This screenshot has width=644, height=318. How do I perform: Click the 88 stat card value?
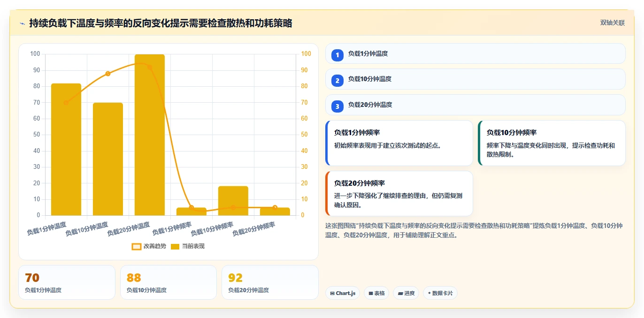134,278
